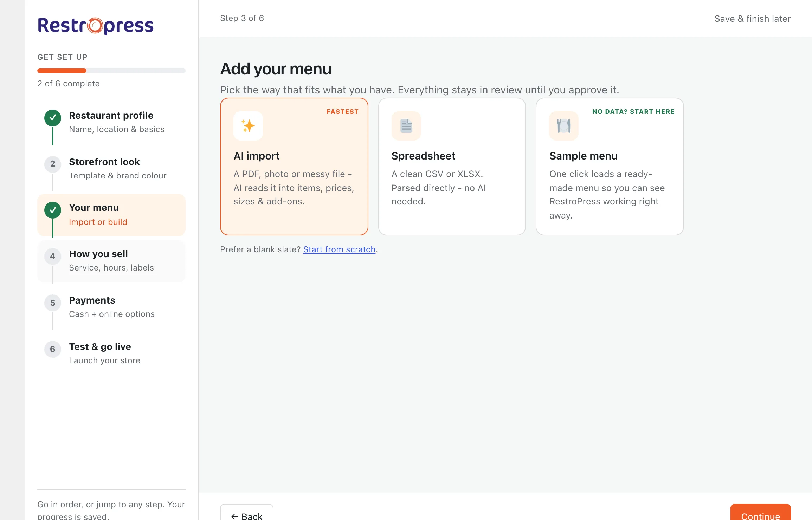Click the Cash + online options subtitle
The height and width of the screenshot is (520, 812).
point(112,314)
